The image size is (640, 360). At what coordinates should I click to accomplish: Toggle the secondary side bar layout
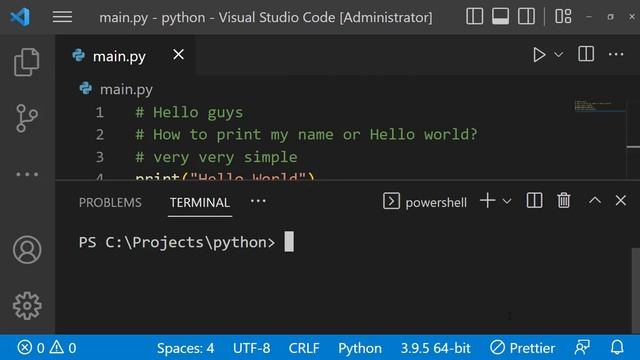(x=527, y=17)
